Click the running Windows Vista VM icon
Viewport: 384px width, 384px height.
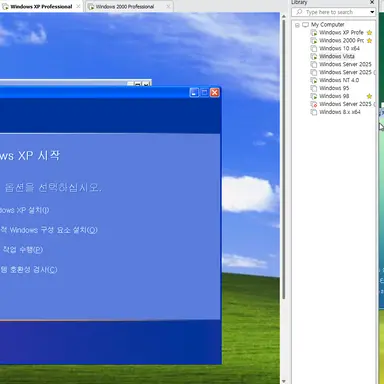click(314, 57)
